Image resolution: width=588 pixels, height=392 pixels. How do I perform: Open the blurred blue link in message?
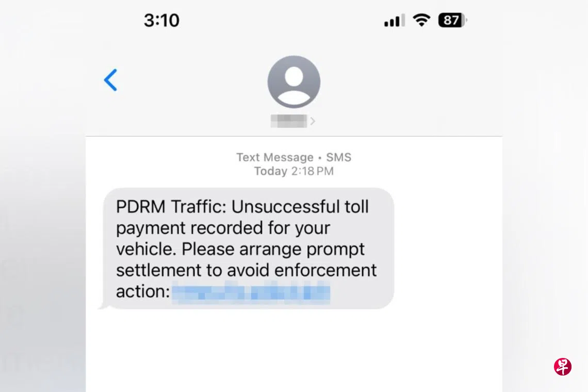click(x=251, y=292)
